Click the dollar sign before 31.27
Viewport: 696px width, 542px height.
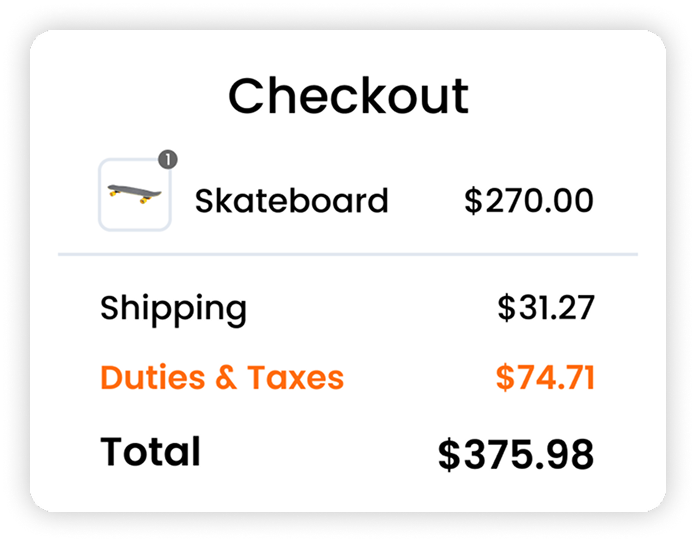(x=506, y=308)
